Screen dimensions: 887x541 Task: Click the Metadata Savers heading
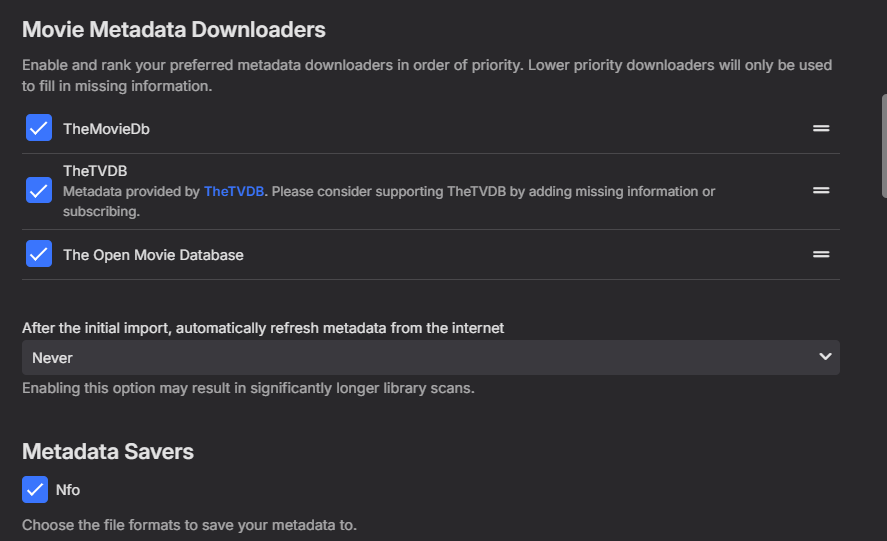click(x=108, y=452)
